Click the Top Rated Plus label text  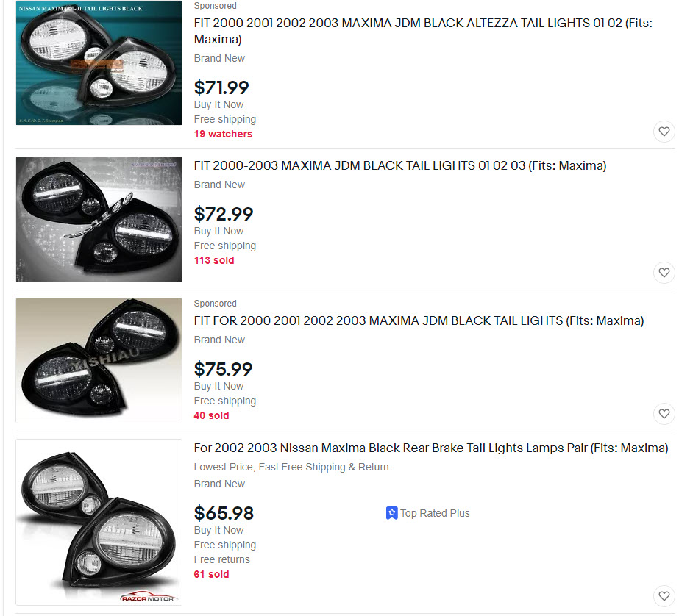click(x=435, y=514)
